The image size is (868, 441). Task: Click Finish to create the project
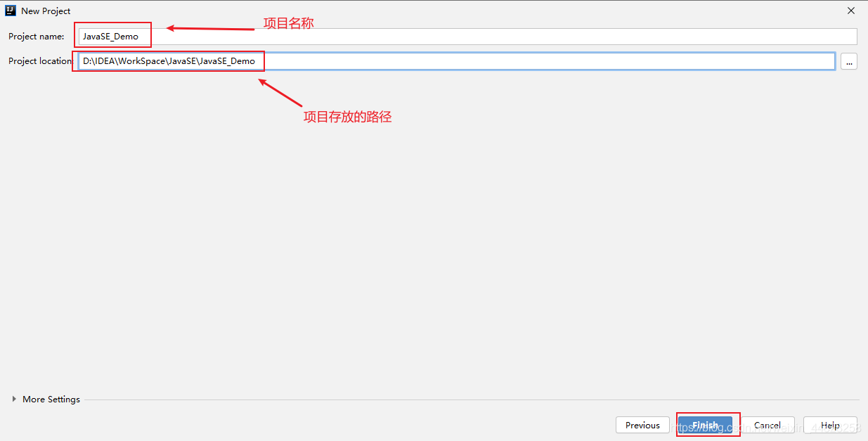coord(706,425)
